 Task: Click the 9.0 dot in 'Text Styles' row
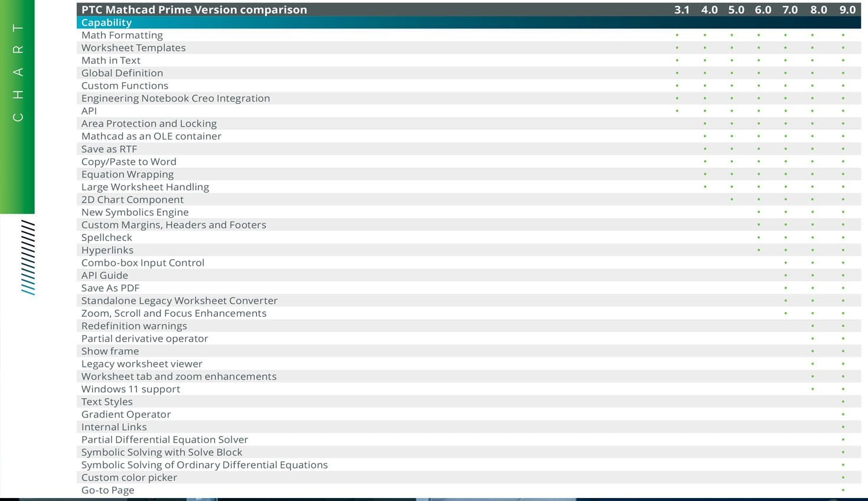(843, 402)
